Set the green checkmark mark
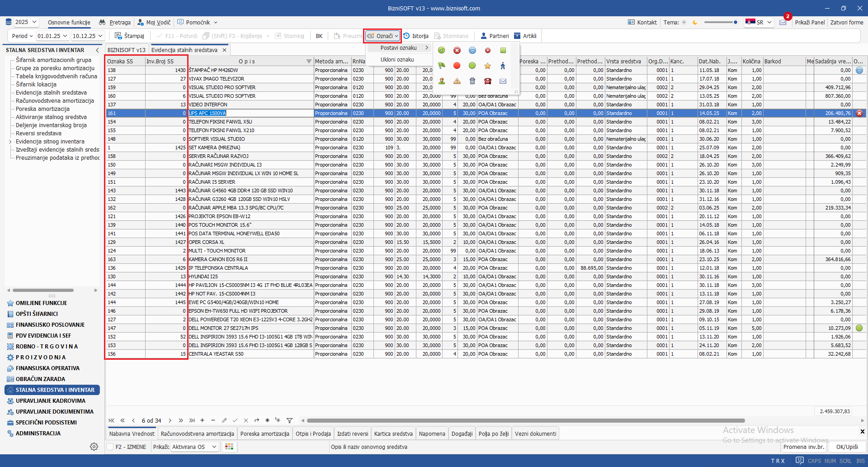 click(442, 50)
